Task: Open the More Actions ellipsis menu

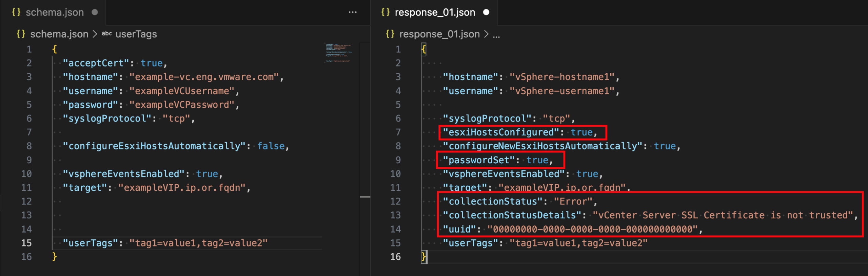Action: [353, 12]
